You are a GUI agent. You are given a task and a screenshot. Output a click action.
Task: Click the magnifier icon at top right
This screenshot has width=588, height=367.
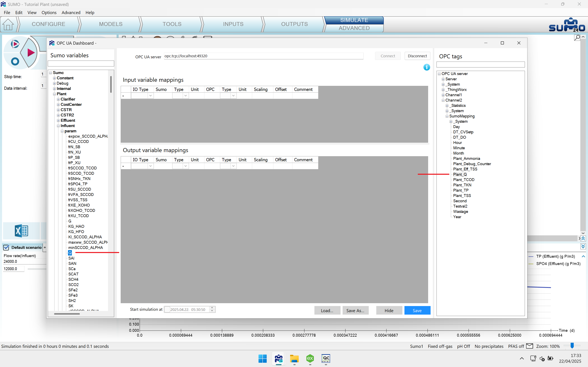point(577,38)
